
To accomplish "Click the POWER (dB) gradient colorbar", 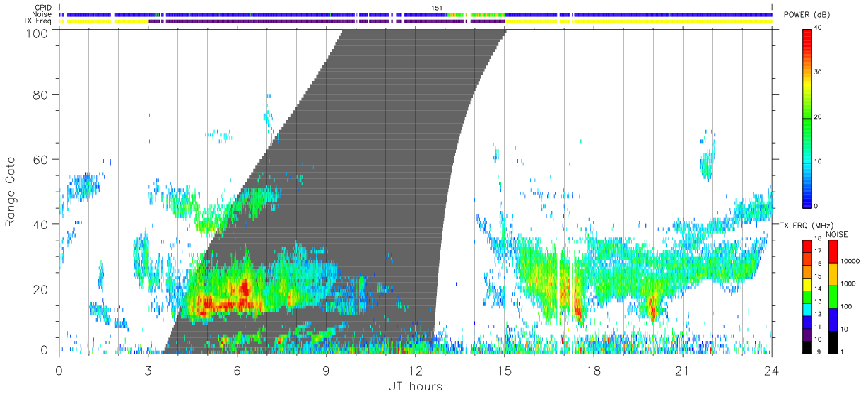I will pyautogui.click(x=807, y=117).
